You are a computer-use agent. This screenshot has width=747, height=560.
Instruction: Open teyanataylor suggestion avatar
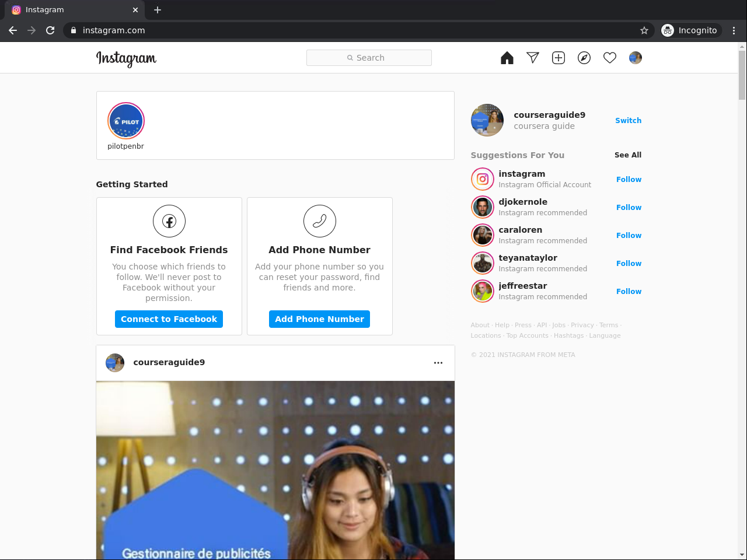[x=483, y=263]
